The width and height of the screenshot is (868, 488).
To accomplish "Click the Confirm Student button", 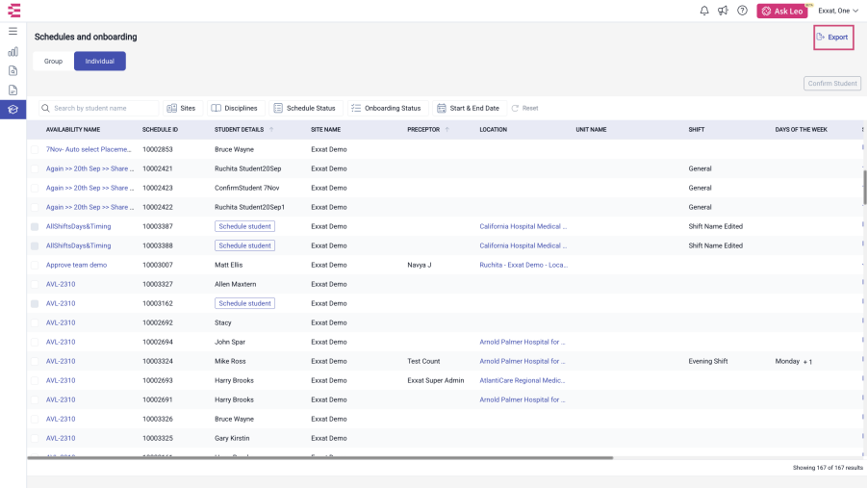I will [x=832, y=83].
